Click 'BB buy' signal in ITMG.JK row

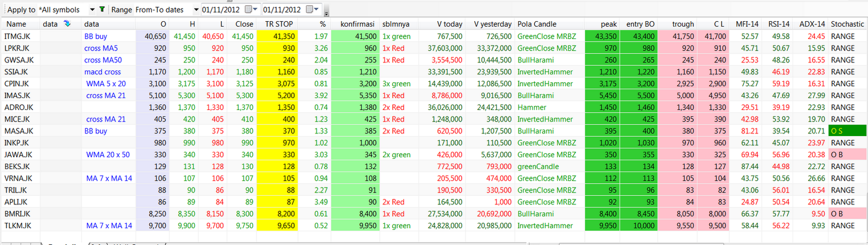tap(95, 36)
